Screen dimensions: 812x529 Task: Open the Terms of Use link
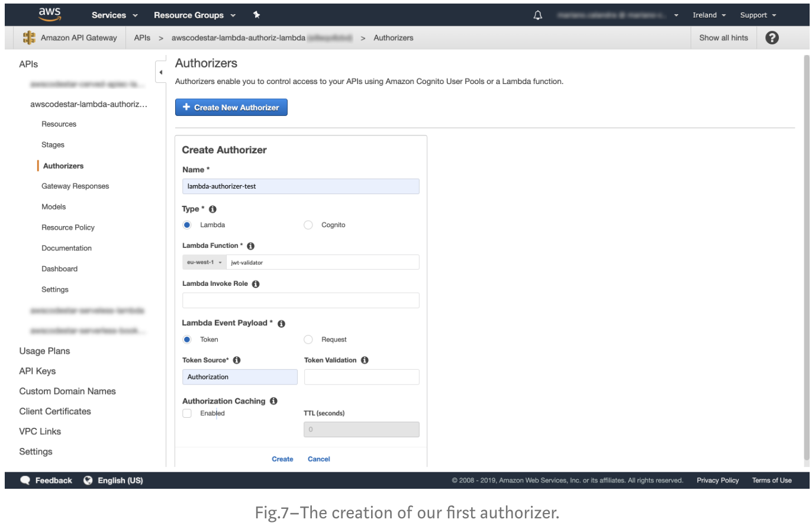[x=772, y=480]
